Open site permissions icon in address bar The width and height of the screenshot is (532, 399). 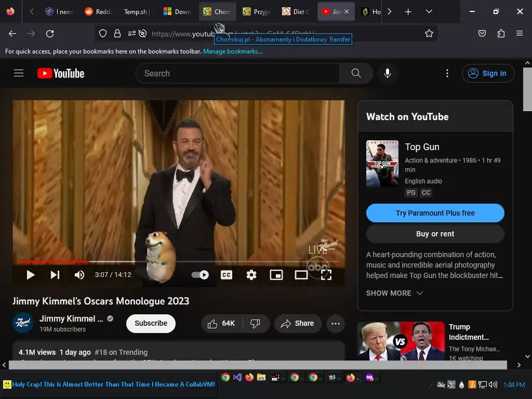pos(131,33)
